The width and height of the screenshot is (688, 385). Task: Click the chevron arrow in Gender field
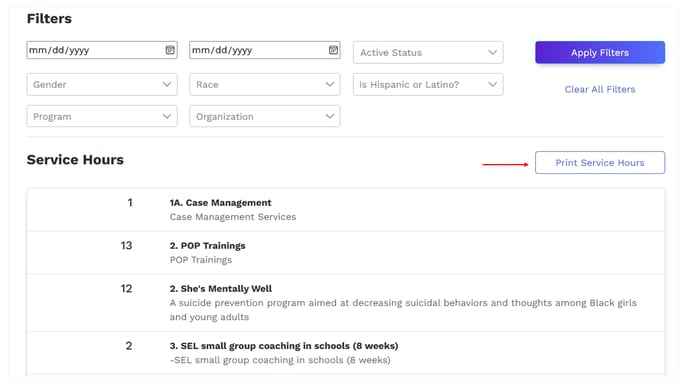click(167, 84)
